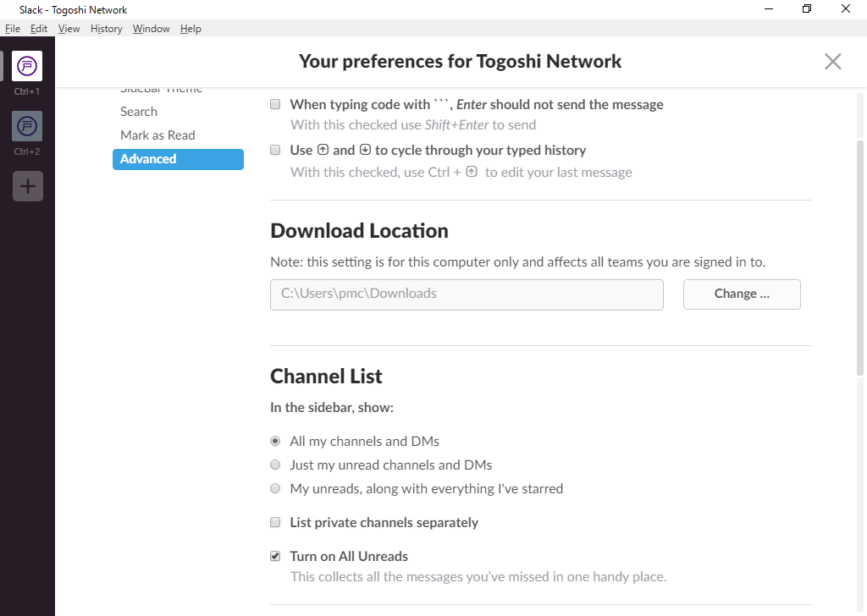Click the 'collects all the messages you've missed' description

[x=478, y=577]
